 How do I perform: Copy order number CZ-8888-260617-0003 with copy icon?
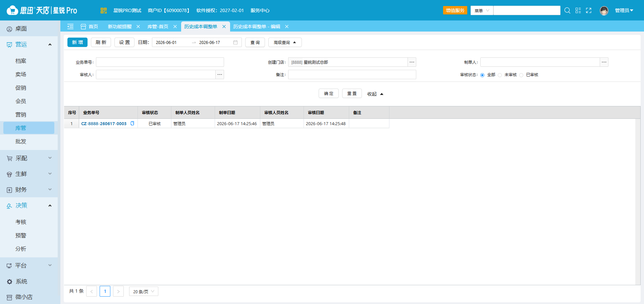[132, 123]
